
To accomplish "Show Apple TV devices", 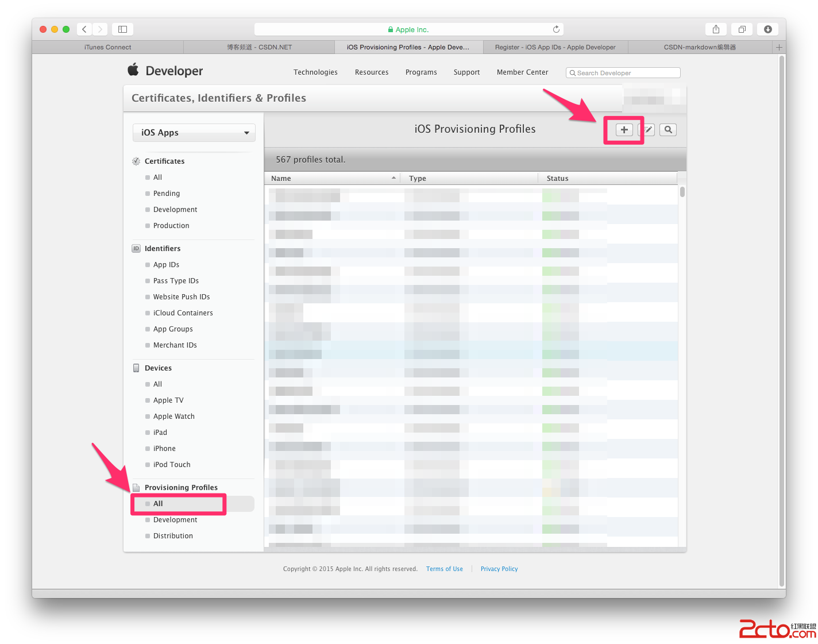I will (x=168, y=400).
